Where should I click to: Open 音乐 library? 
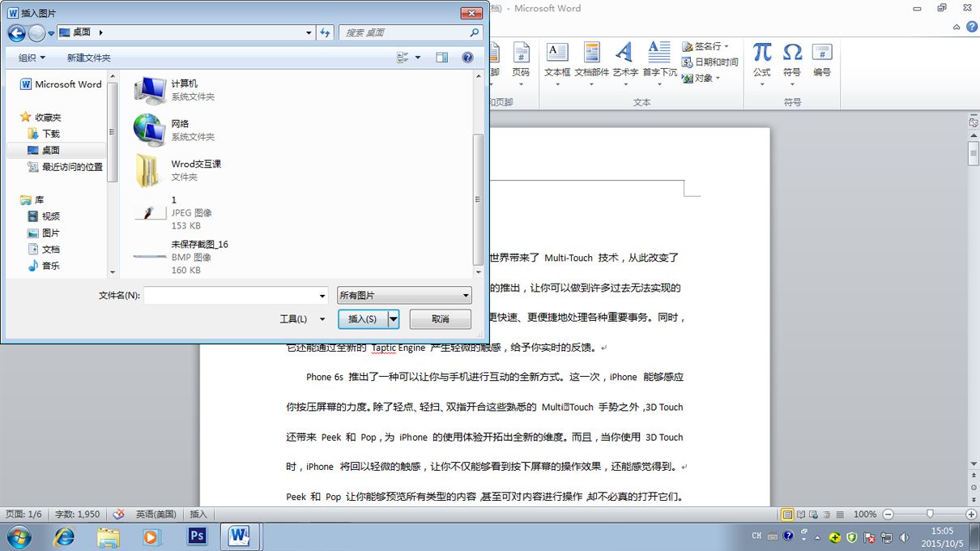pyautogui.click(x=44, y=266)
